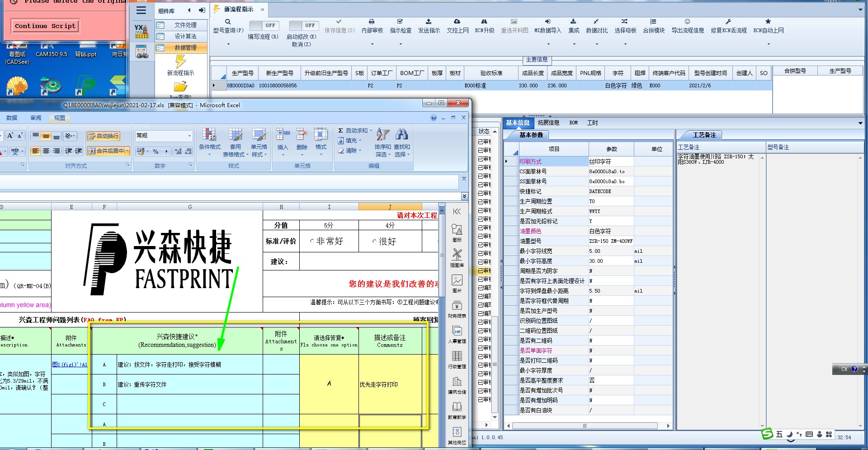Click Excel 删除 cells icon
The width and height of the screenshot is (868, 450).
[x=302, y=135]
